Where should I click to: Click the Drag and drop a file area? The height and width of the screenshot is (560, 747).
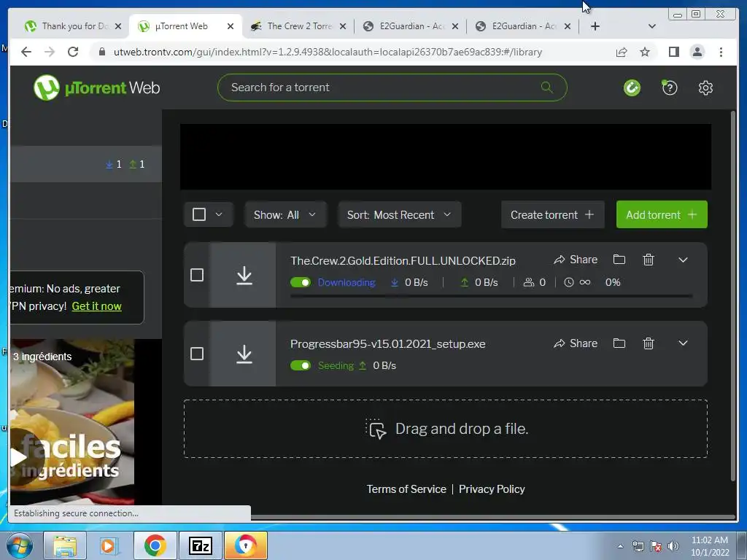coord(446,429)
